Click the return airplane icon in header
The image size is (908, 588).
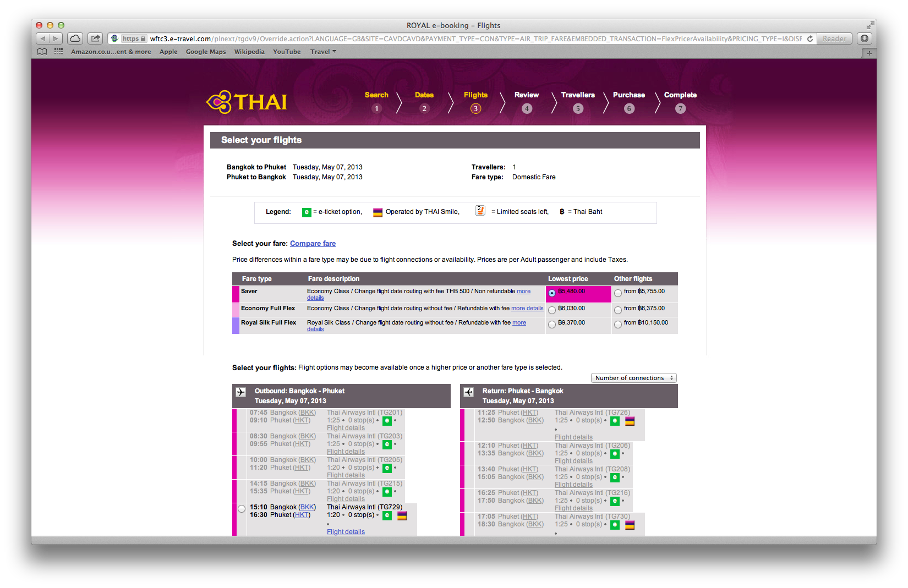pos(468,392)
